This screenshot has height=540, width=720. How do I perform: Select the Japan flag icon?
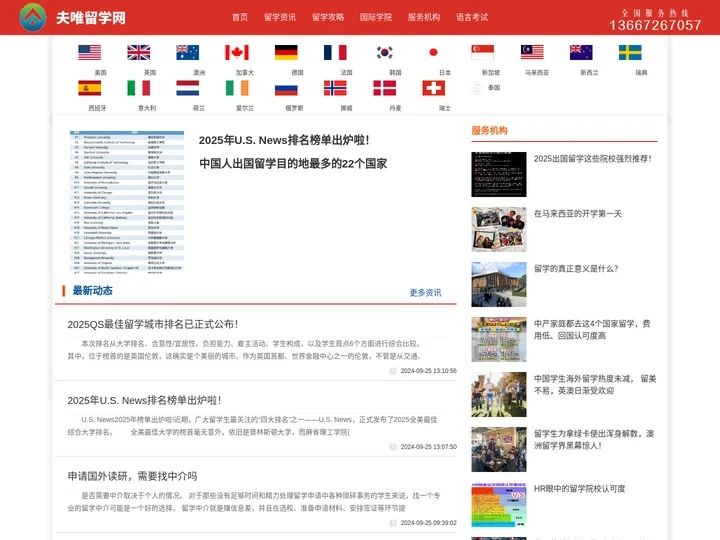(433, 52)
